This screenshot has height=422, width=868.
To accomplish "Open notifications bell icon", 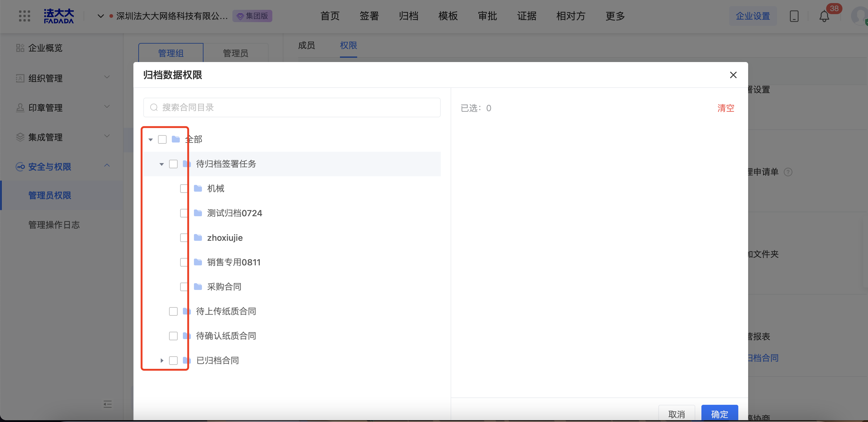I will [x=824, y=16].
